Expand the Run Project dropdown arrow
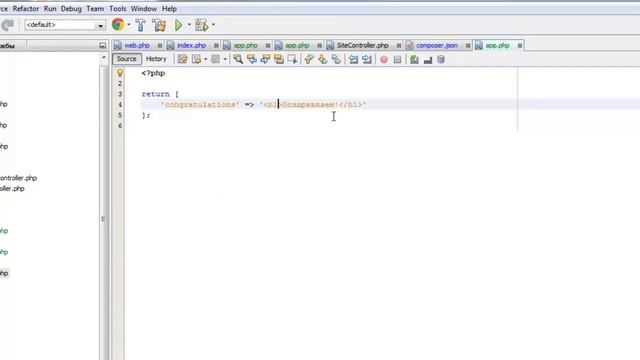 pos(189,25)
